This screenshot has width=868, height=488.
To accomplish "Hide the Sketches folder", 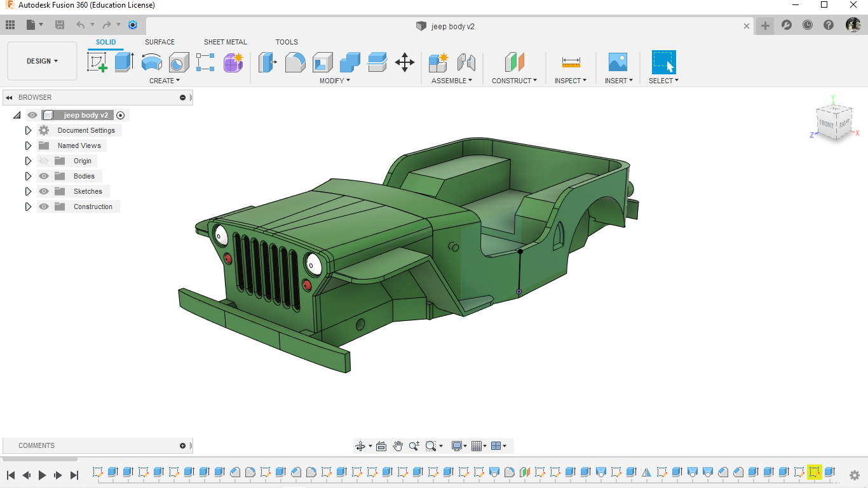I will tap(44, 191).
